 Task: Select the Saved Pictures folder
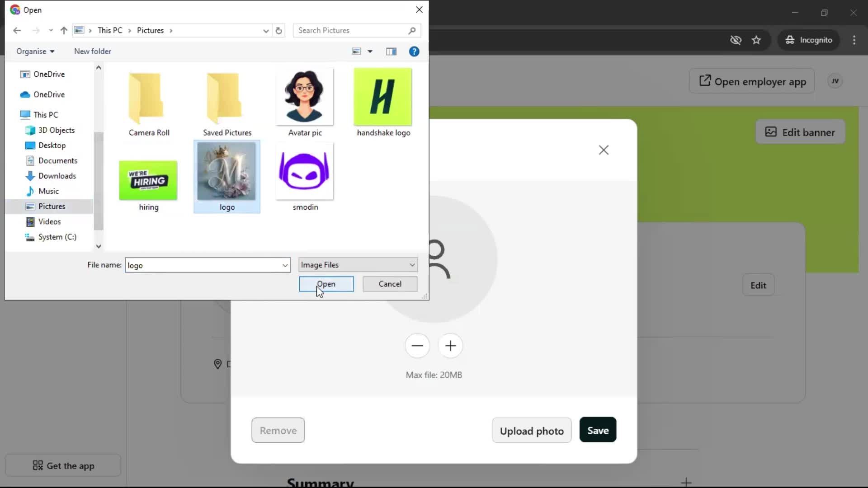227,103
